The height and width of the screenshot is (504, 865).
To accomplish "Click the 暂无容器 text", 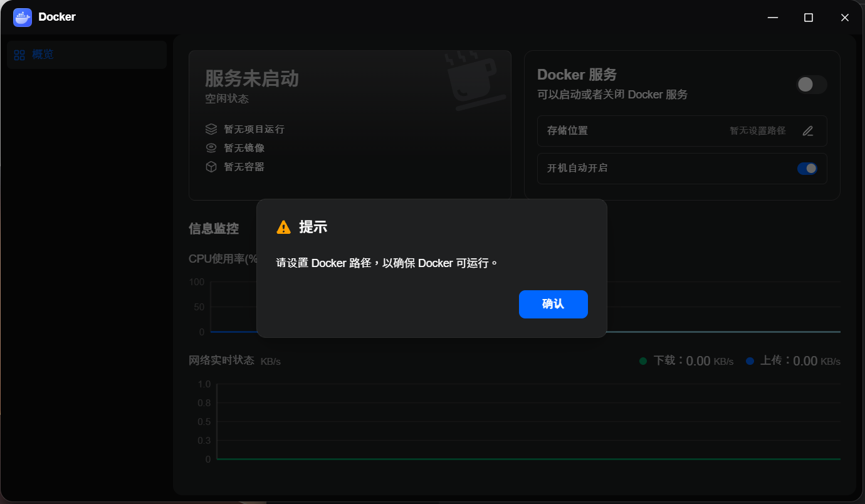I will [244, 167].
